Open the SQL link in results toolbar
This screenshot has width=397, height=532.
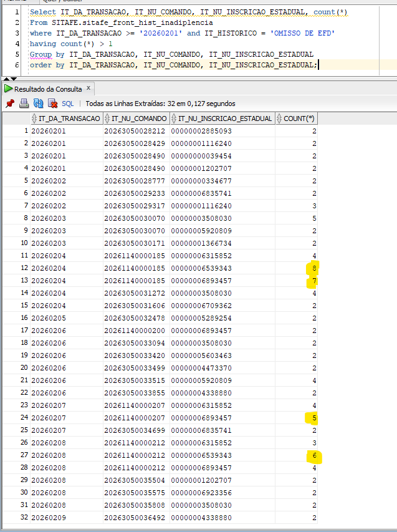click(x=68, y=104)
